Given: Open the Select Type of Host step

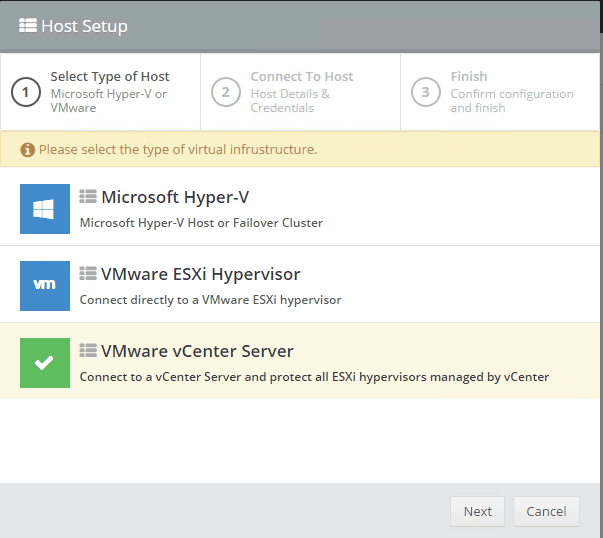Looking at the screenshot, I should 110,77.
